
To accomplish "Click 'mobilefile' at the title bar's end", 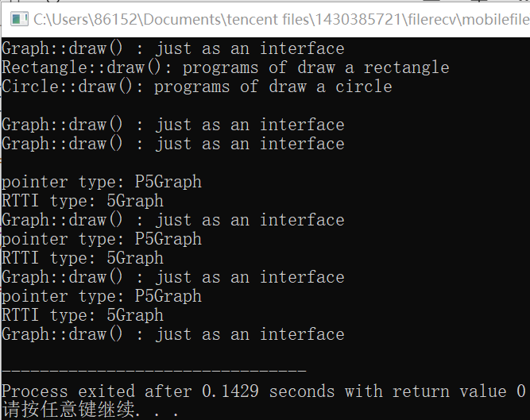I will 496,19.
